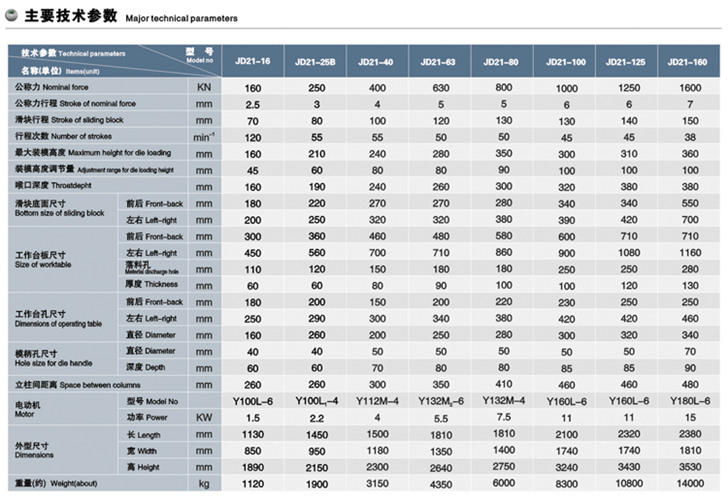Screen dimensions: 728x500
Task: Click length value 2380
Action: [x=690, y=434]
